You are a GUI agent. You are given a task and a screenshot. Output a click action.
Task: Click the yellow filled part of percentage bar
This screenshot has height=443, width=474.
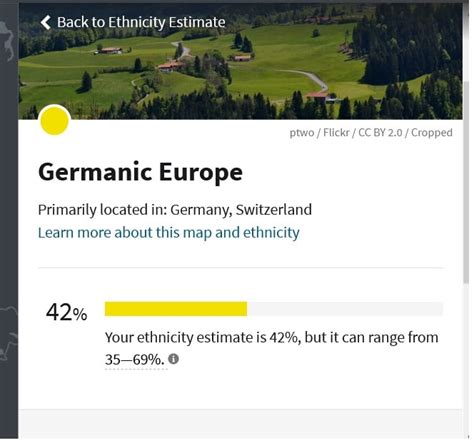click(176, 309)
